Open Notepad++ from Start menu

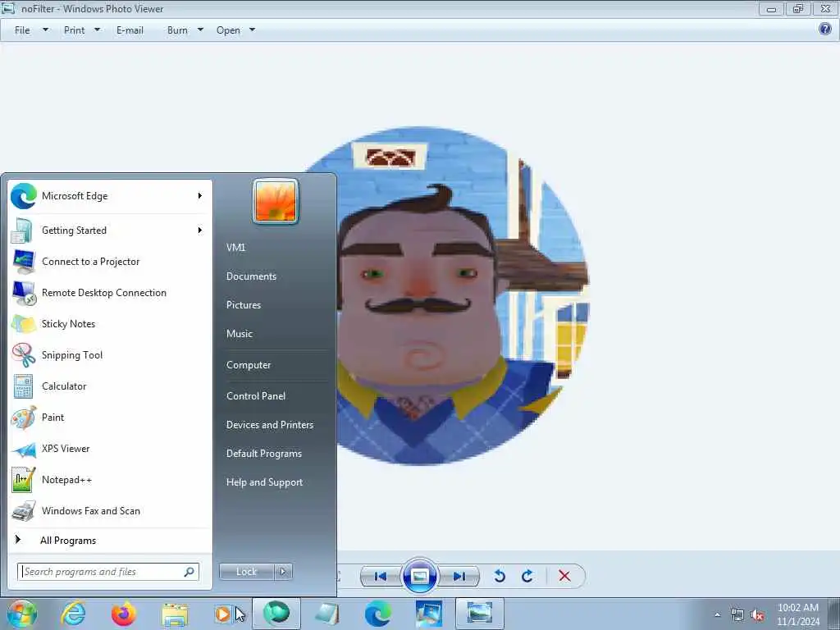click(110, 479)
